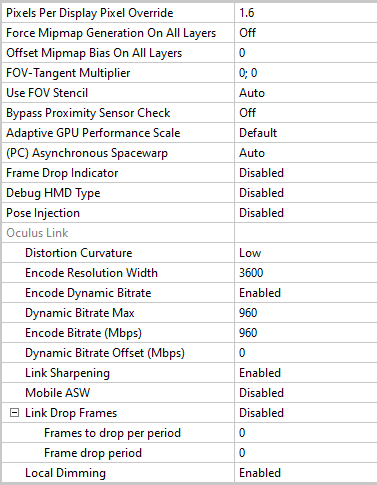Toggle the Pose Injection Disabled value
Viewport: 377px width, 485px height.
coord(306,213)
